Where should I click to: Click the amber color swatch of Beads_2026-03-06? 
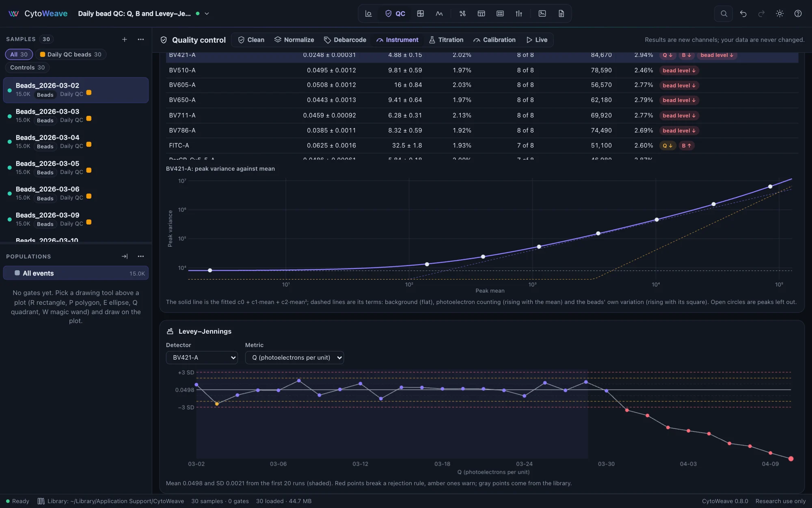click(89, 196)
